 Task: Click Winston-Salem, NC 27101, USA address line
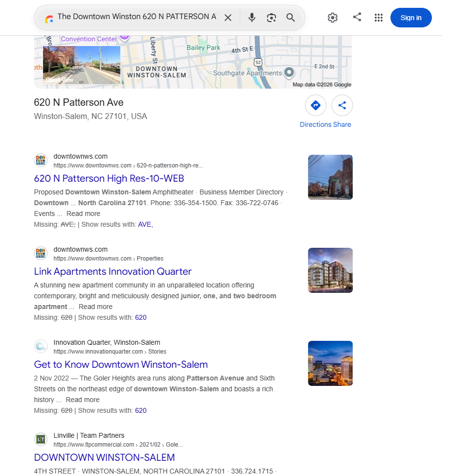click(x=91, y=116)
